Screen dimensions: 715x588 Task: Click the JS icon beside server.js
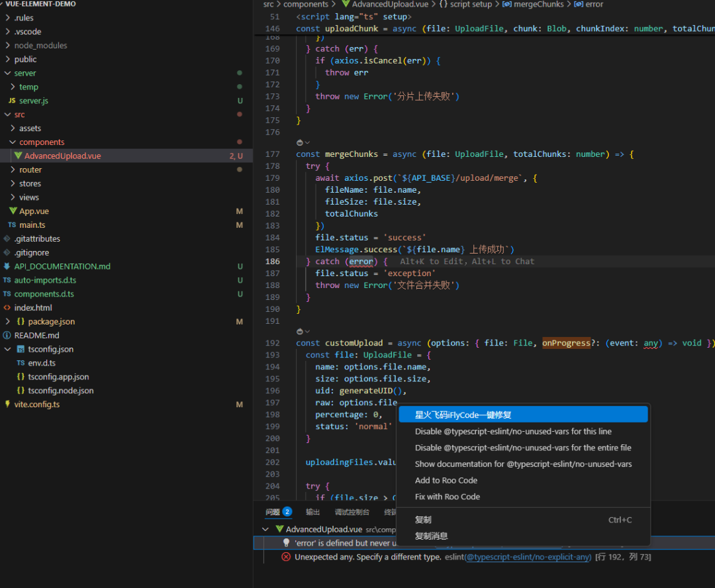coord(12,101)
